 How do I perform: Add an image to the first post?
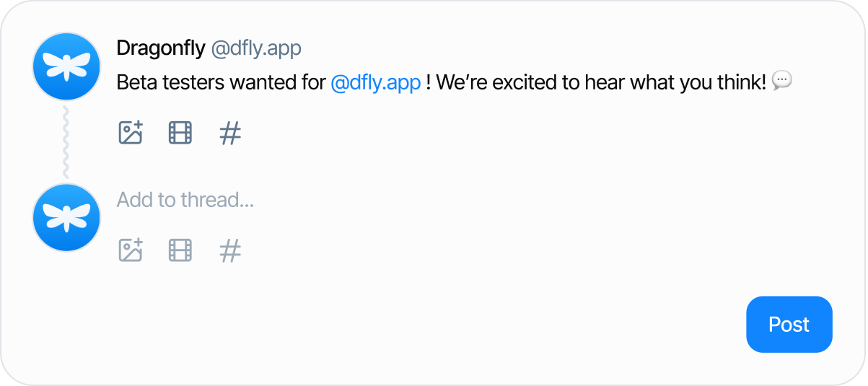click(131, 133)
